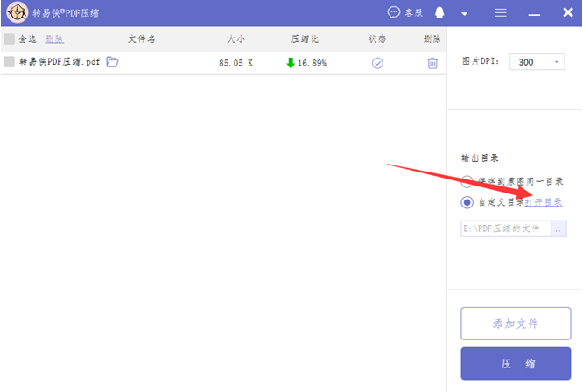Click the output path field E:\PDF压缩的文件
The image size is (583, 392).
coord(506,228)
